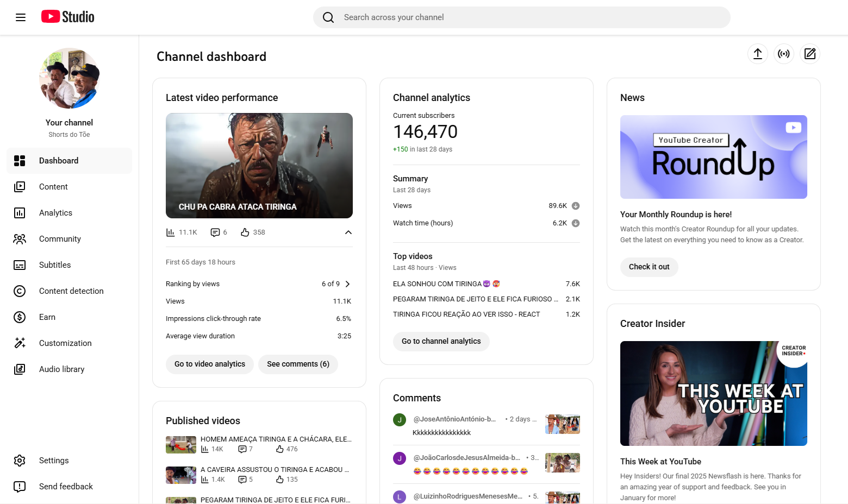Collapse the latest video performance details
This screenshot has width=848, height=504.
point(348,232)
